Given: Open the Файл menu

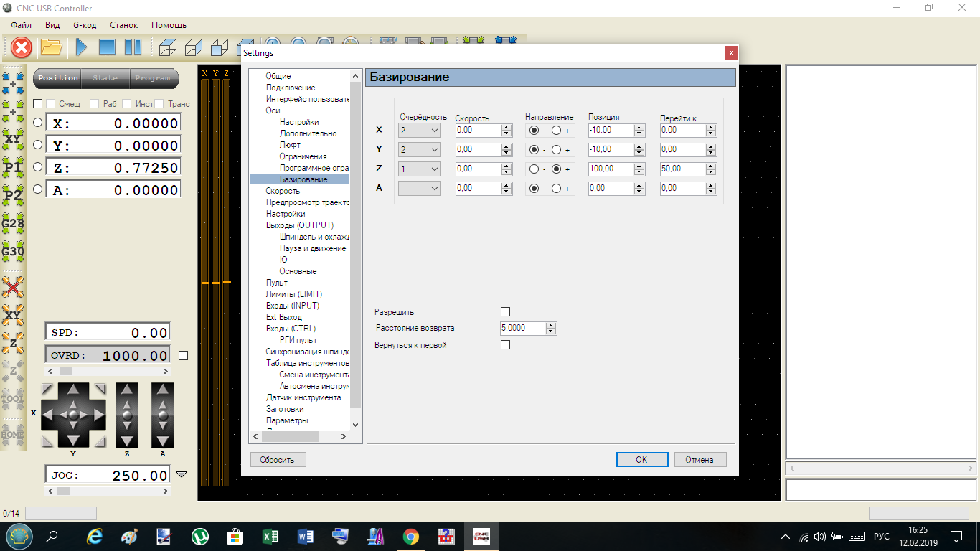Looking at the screenshot, I should click(x=22, y=25).
